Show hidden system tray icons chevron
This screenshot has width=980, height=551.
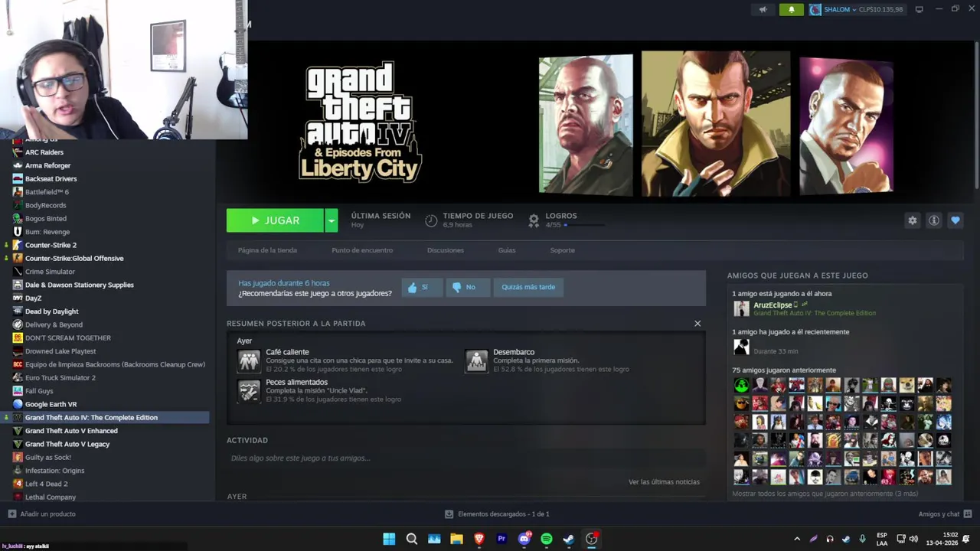pos(797,539)
